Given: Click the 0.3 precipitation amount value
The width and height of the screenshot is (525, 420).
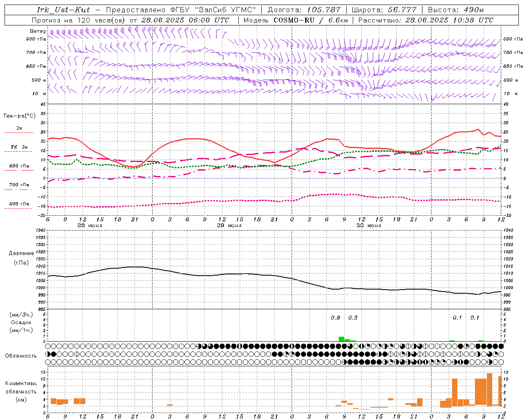Looking at the screenshot, I should (x=353, y=318).
